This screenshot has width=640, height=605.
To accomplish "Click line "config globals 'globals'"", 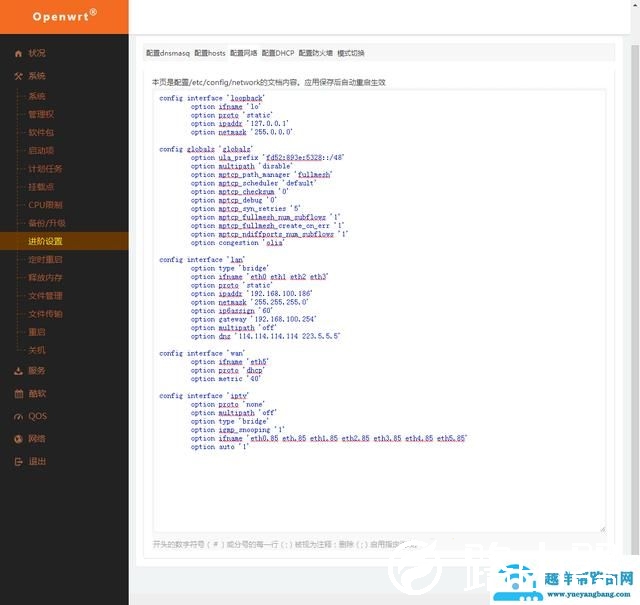I will (206, 149).
